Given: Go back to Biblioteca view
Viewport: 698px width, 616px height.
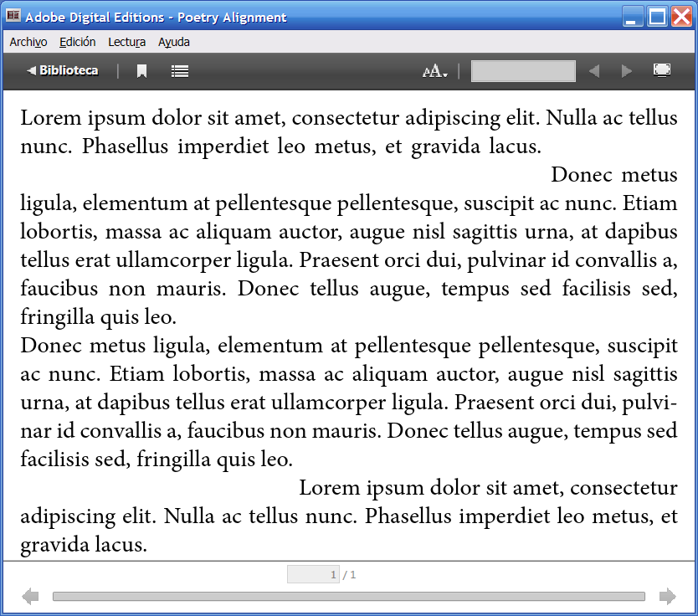Looking at the screenshot, I should (x=62, y=71).
